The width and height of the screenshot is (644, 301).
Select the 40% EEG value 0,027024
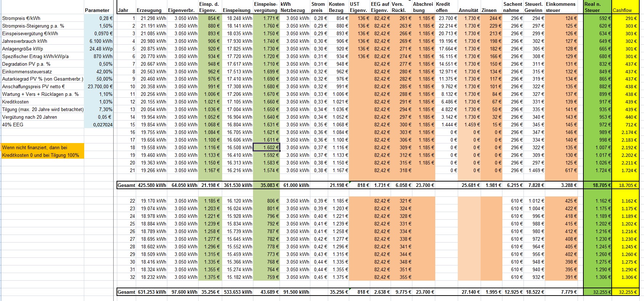pyautogui.click(x=99, y=125)
